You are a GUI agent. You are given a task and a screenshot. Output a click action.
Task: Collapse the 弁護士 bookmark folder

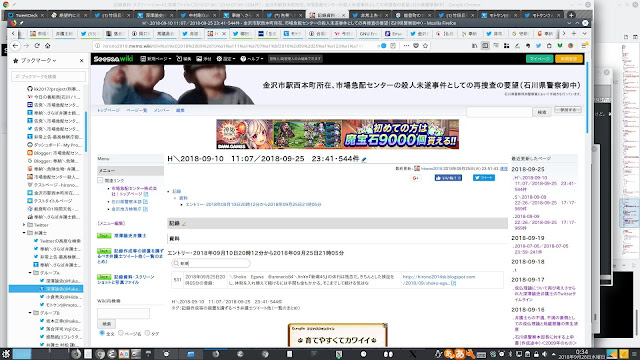tap(24, 233)
